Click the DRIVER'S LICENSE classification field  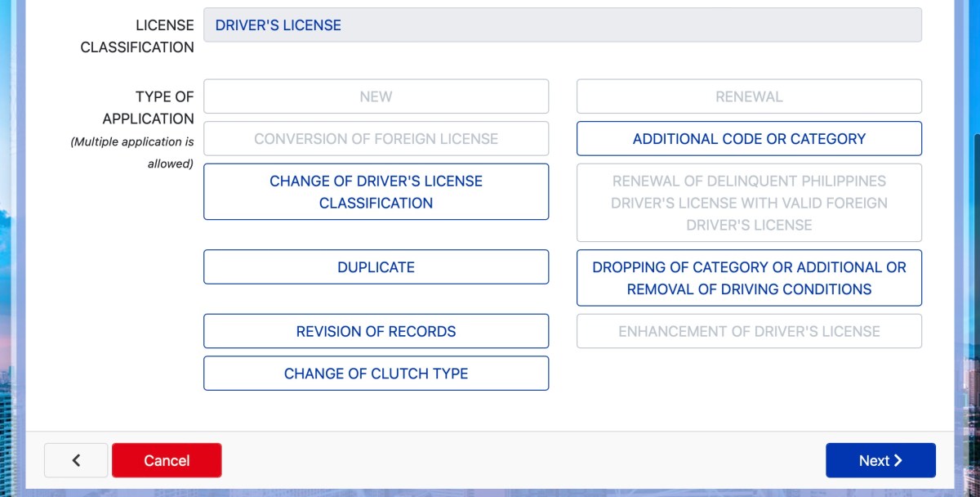(x=562, y=25)
